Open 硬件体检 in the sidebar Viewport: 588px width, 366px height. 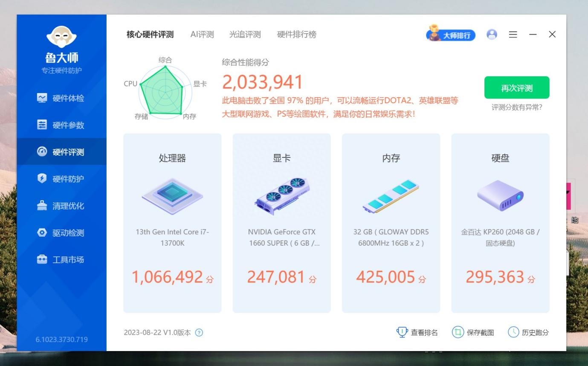click(61, 98)
